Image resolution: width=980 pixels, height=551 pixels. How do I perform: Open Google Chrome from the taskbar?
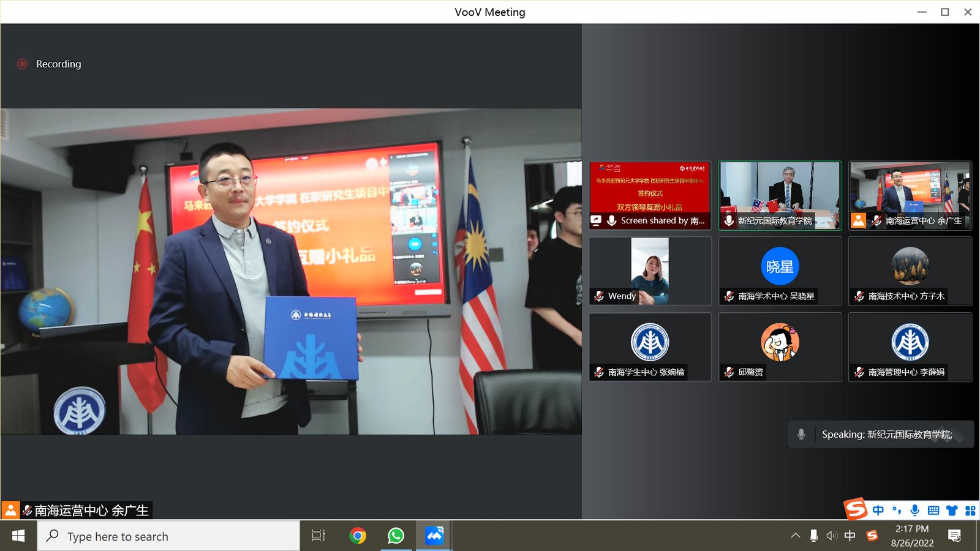coord(358,536)
